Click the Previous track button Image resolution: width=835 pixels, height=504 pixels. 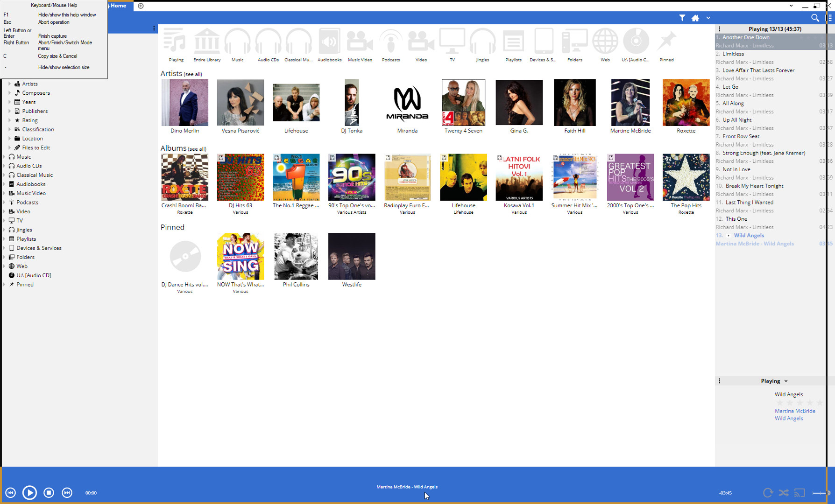[x=10, y=492]
